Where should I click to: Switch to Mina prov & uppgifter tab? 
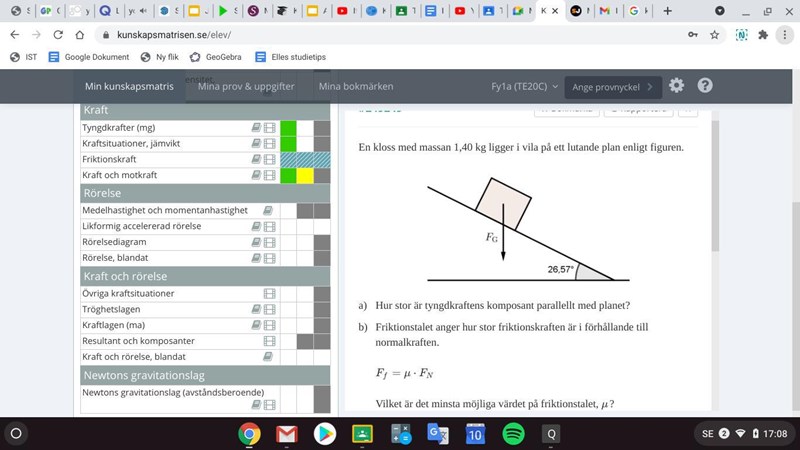click(246, 86)
